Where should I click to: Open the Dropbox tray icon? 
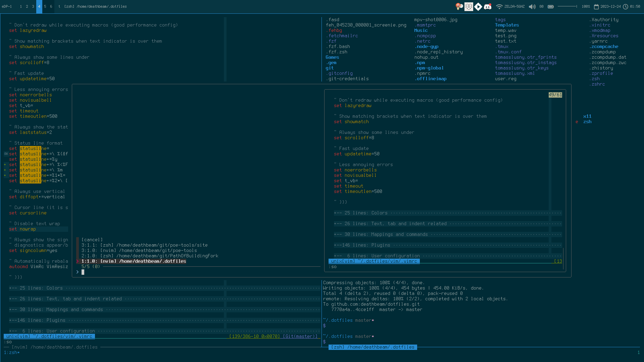(x=469, y=6)
